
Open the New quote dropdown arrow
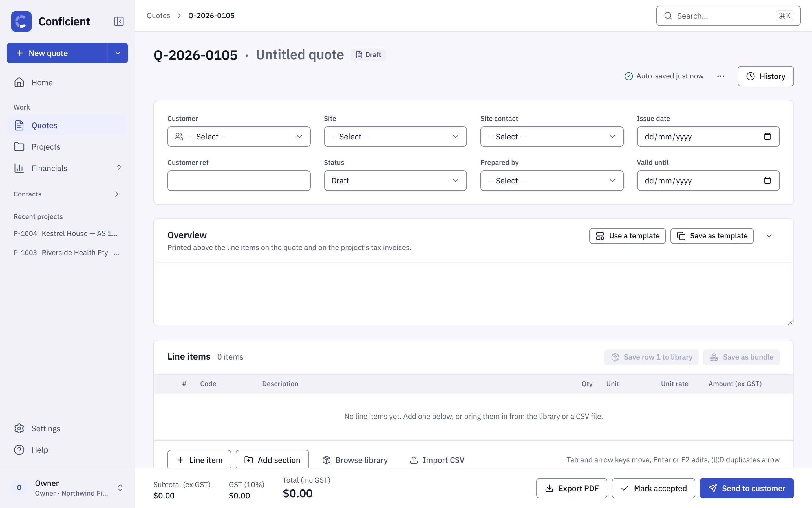pyautogui.click(x=118, y=53)
